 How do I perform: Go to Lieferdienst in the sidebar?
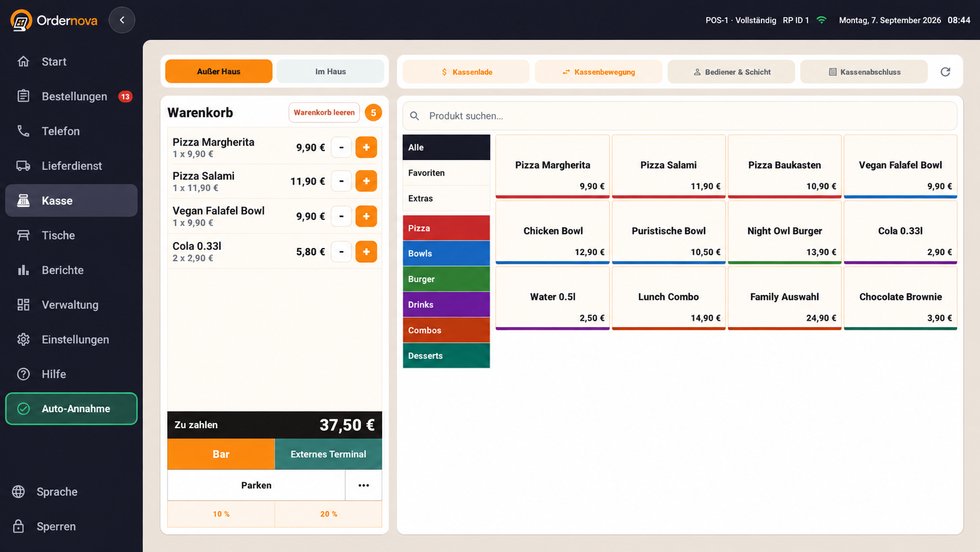[x=71, y=166]
